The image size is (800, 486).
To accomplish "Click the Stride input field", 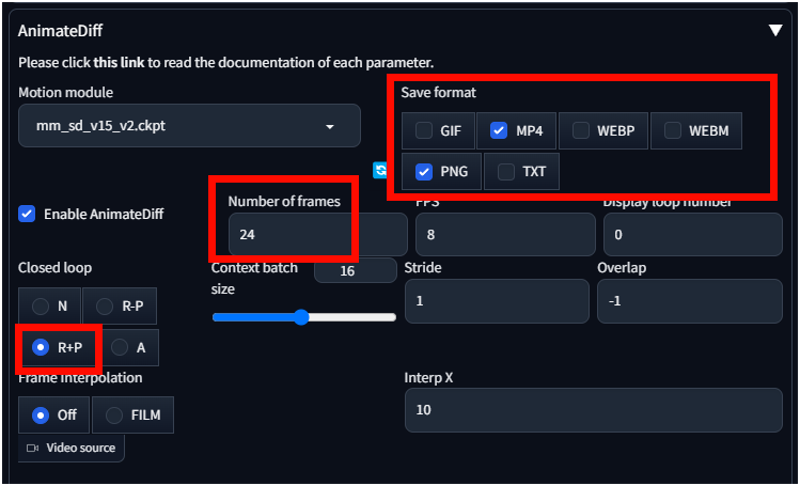I will [x=497, y=301].
